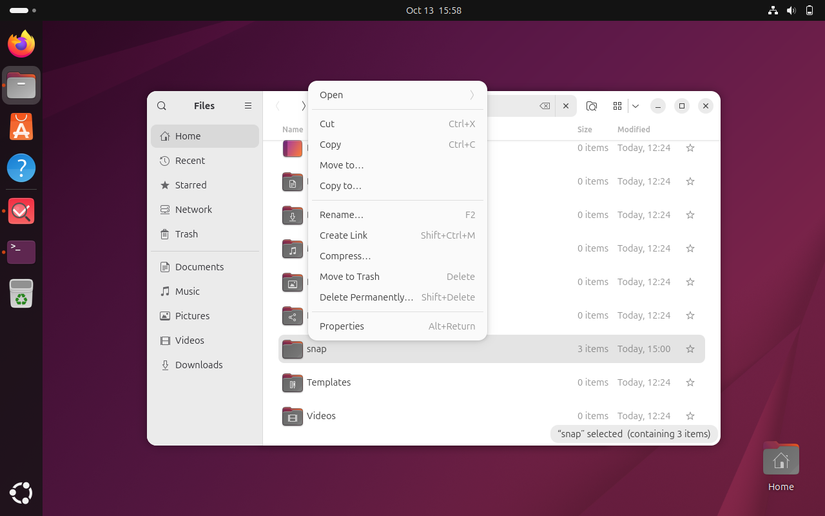The height and width of the screenshot is (516, 825).
Task: Select Move to Trash in the context menu
Action: (349, 277)
